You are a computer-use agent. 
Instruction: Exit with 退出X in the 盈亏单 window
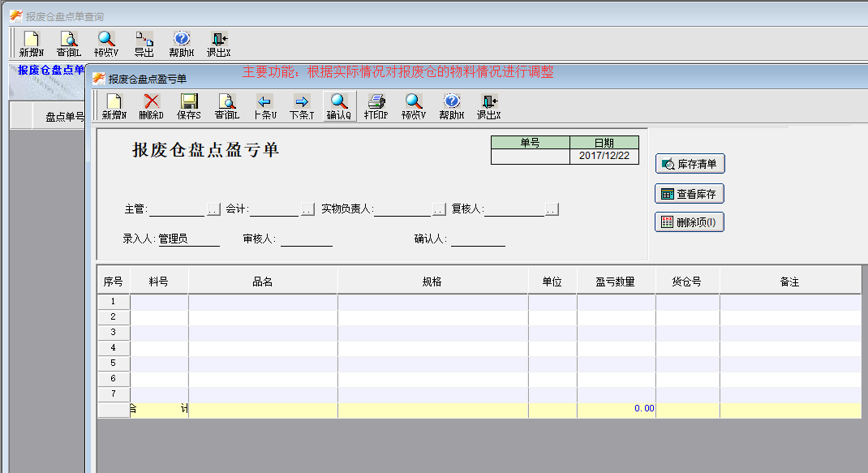[489, 107]
